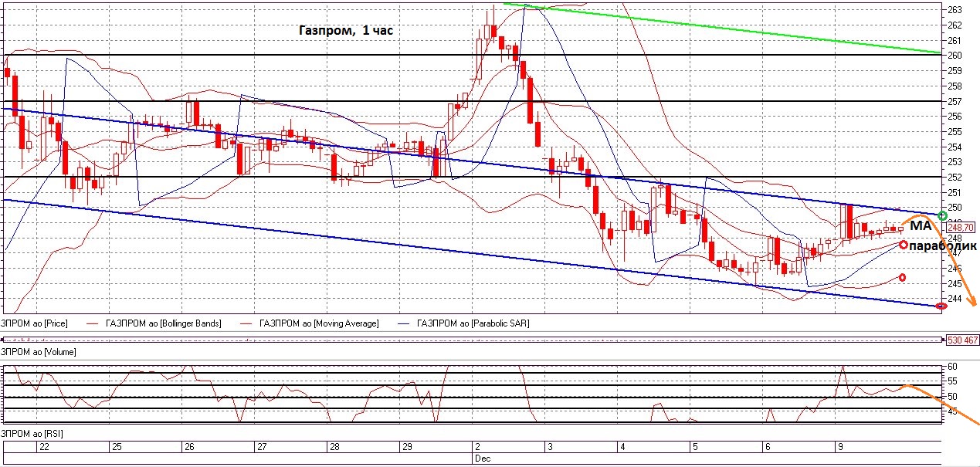This screenshot has height=467, width=980.
Task: Click the 257 price axis label
Action: 954,101
